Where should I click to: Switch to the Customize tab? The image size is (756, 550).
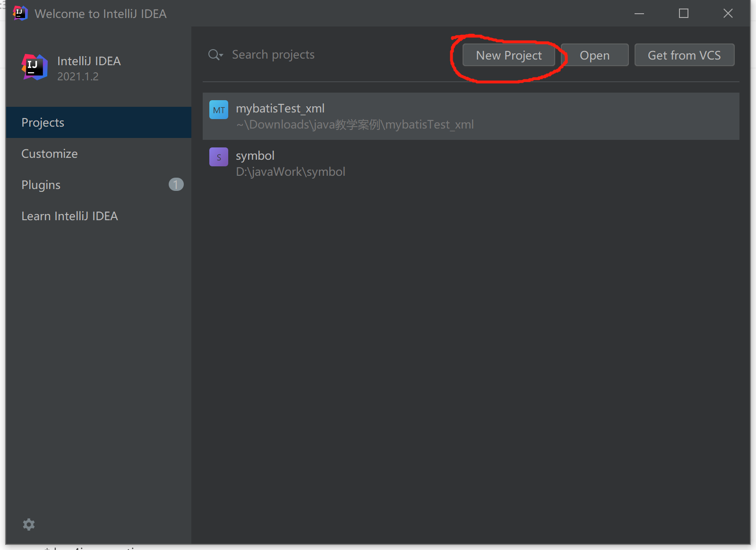coord(99,154)
